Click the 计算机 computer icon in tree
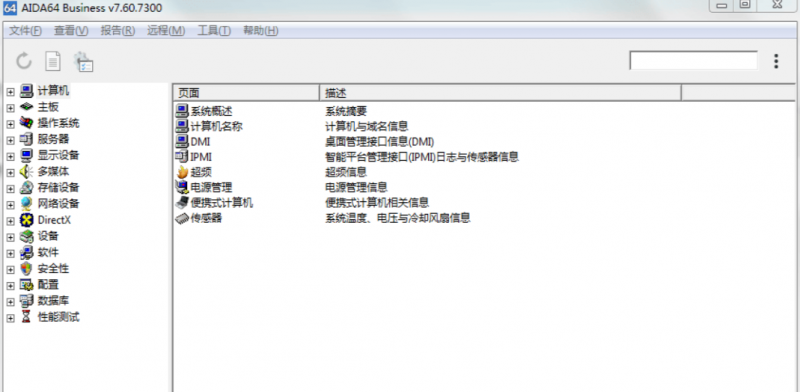This screenshot has height=392, width=800. (x=27, y=91)
